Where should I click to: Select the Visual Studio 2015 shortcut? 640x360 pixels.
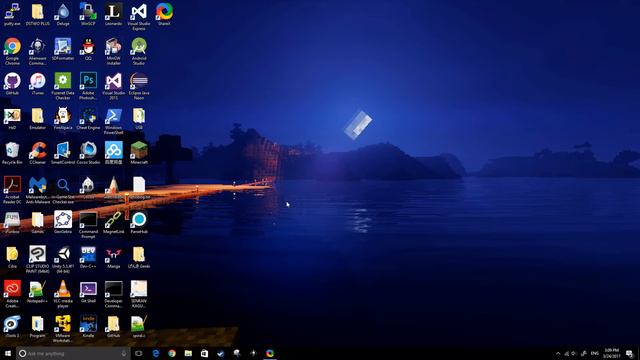click(113, 86)
